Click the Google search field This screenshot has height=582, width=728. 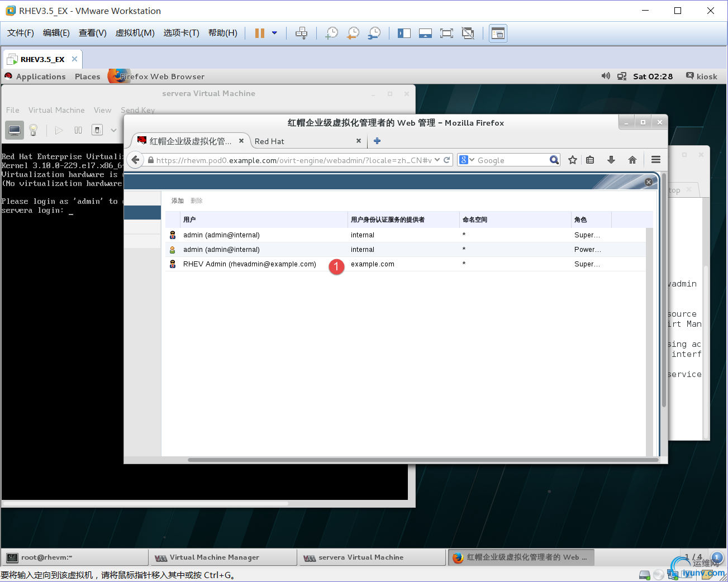point(512,160)
